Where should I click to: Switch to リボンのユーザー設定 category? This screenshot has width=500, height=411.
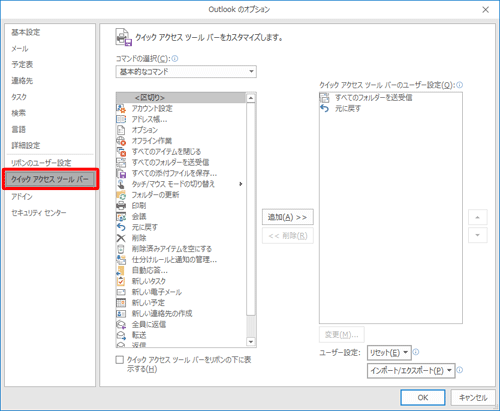coord(41,163)
